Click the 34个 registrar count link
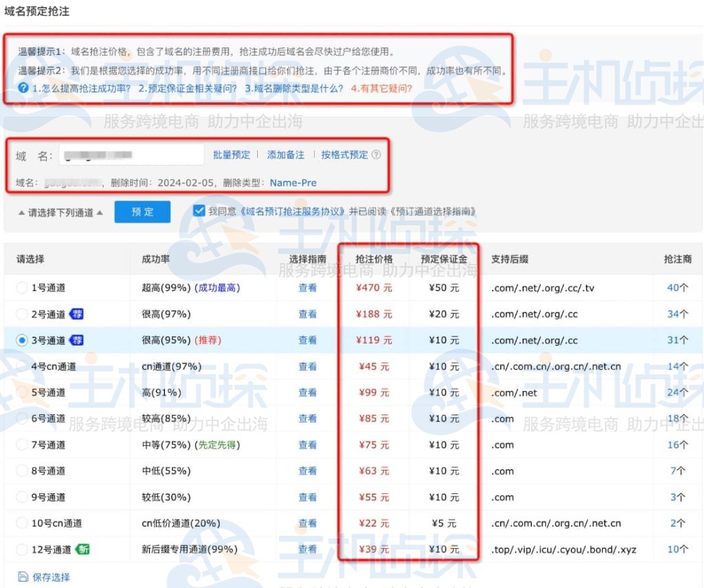 coord(677,314)
